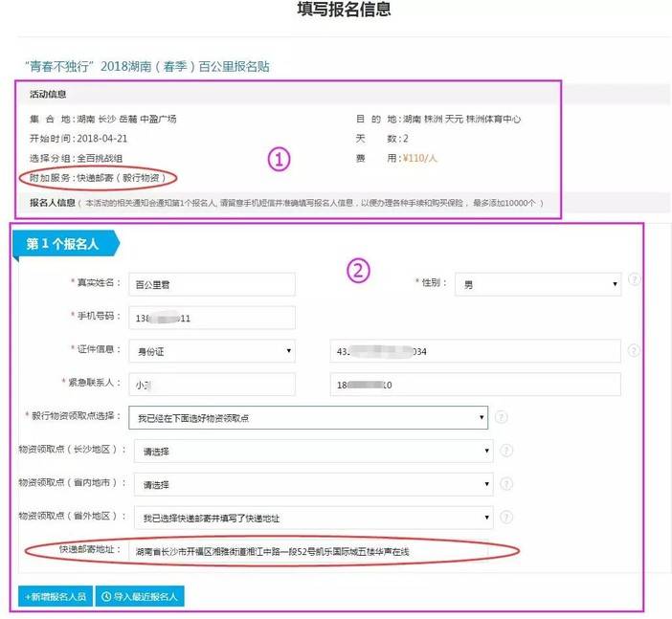672x619 pixels.
Task: Expand the 毅行物资领取点选择 dropdown
Action: (309, 418)
